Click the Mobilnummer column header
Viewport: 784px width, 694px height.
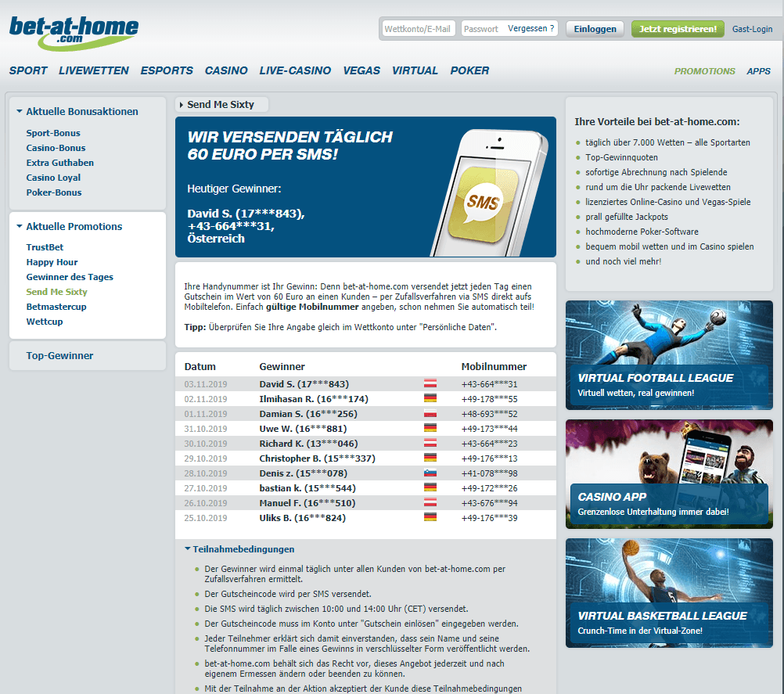click(494, 366)
